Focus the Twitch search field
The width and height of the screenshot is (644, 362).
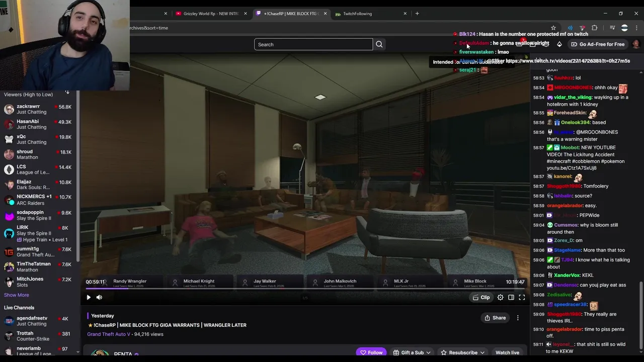pyautogui.click(x=313, y=44)
